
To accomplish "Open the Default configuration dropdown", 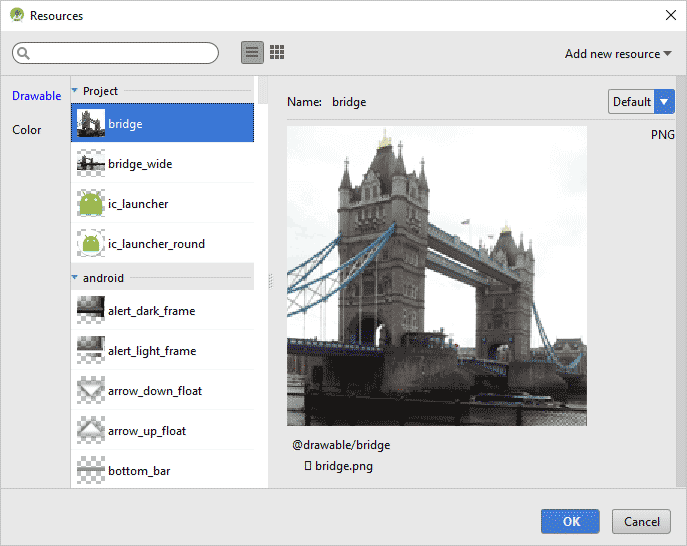I will [641, 102].
